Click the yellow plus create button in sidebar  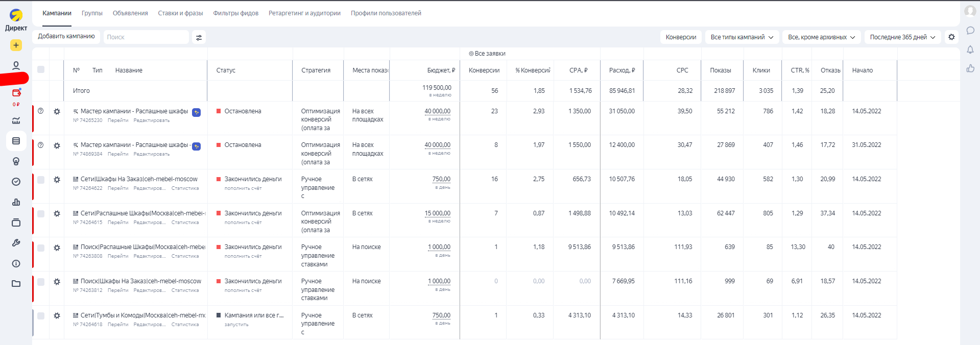tap(16, 45)
